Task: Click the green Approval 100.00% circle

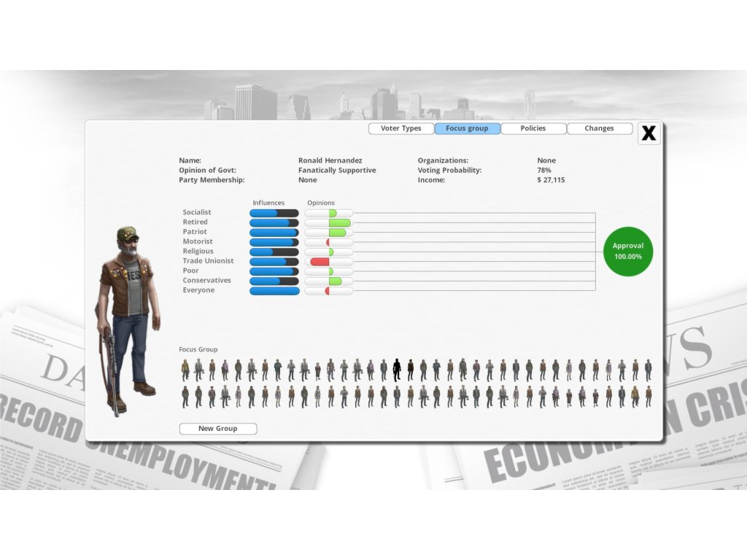Action: 628,252
